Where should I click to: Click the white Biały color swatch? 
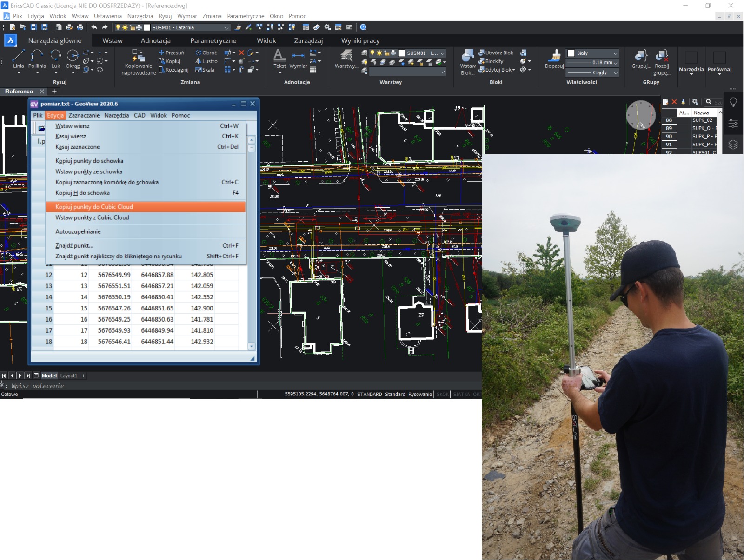tap(571, 53)
